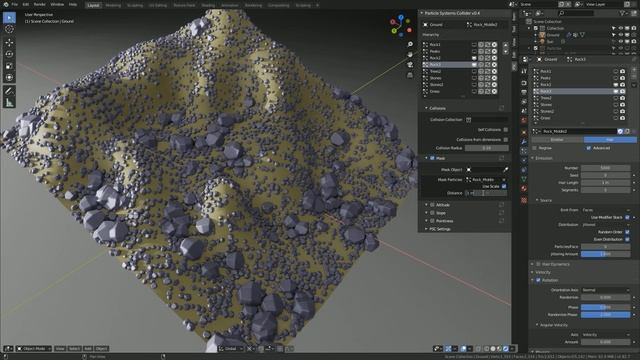Screen dimensions: 640x360
Task: Open the File menu
Action: [x=15, y=4]
